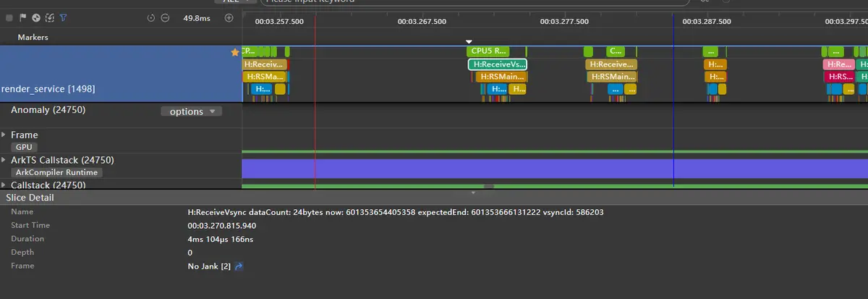Image resolution: width=868 pixels, height=299 pixels.
Task: Click the flag marker icon
Action: pyautogui.click(x=23, y=17)
